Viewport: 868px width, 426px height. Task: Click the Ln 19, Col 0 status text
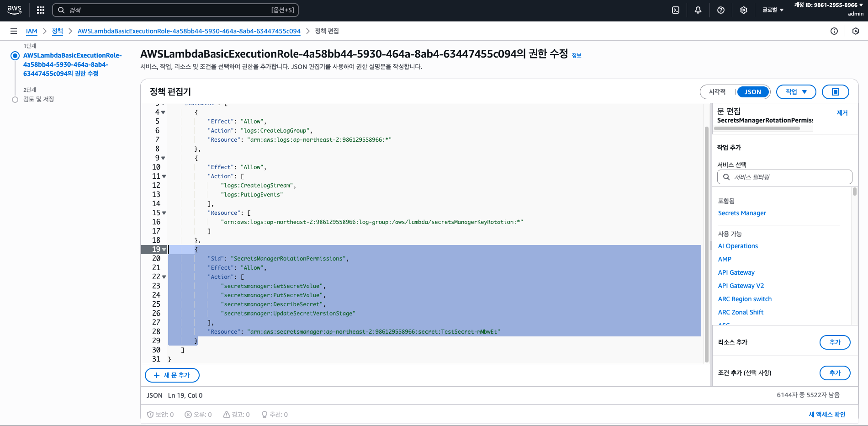pos(185,395)
